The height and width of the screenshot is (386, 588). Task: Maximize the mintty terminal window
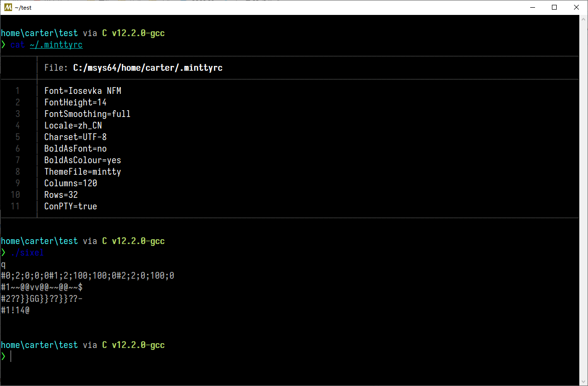554,7
